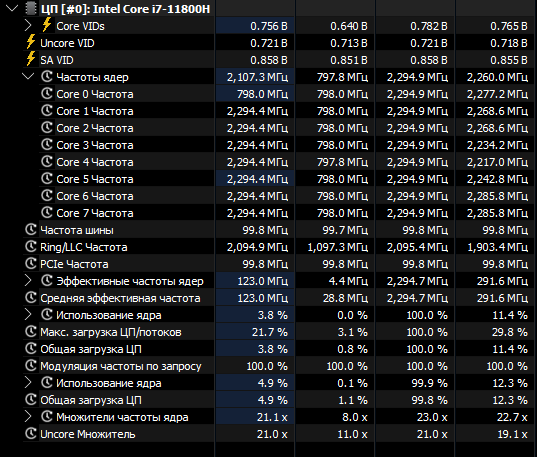Click the clock icon next to Uncore Множитель
This screenshot has height=457, width=537.
tap(30, 433)
